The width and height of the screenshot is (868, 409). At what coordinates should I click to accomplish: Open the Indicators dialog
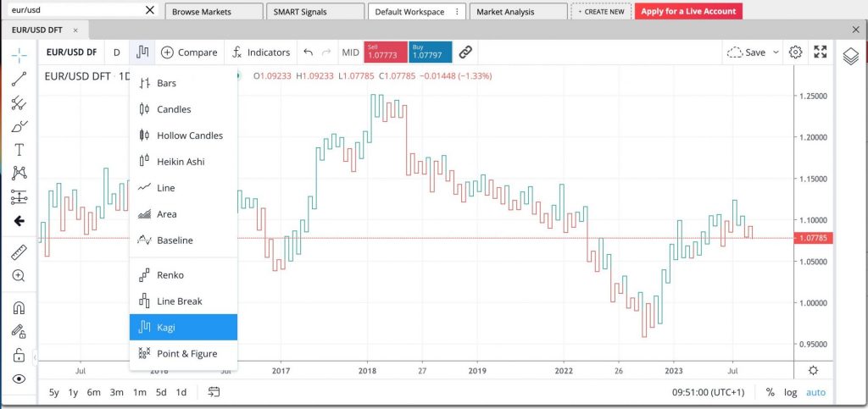click(x=261, y=53)
